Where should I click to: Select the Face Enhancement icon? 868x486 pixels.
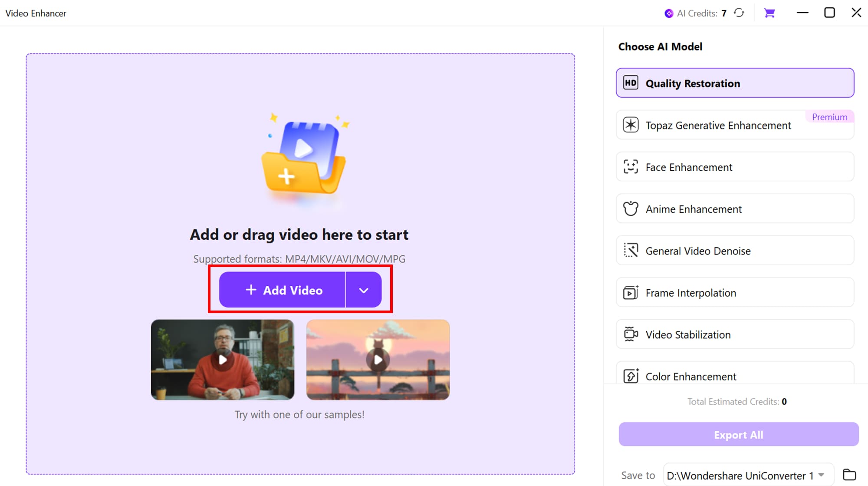[631, 167]
